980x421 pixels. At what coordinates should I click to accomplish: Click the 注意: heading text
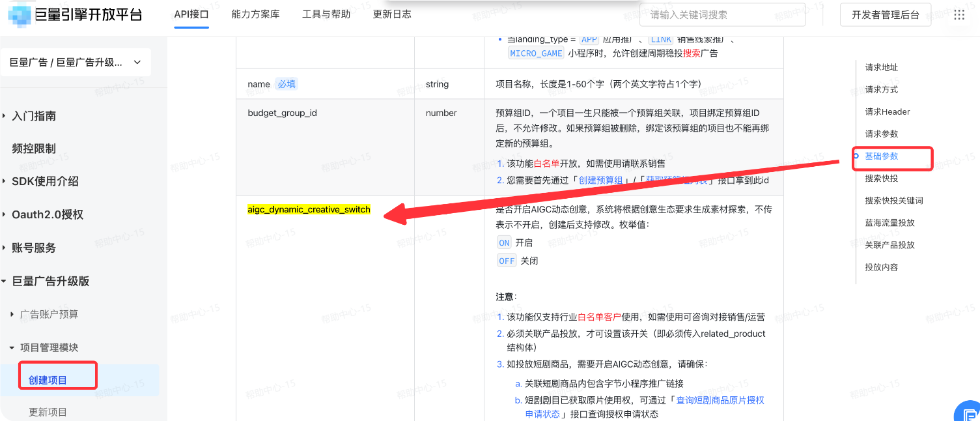pyautogui.click(x=506, y=297)
